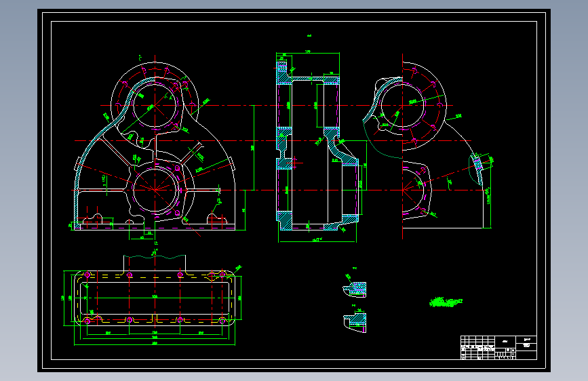Screen dimensions: 588x381
Task: Select the upper small detail section view
Action: (x=355, y=288)
